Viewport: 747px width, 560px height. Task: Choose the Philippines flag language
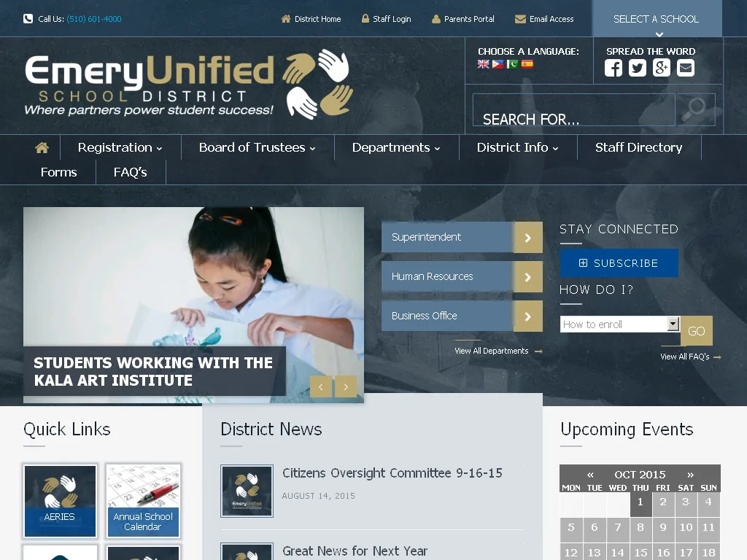click(498, 64)
